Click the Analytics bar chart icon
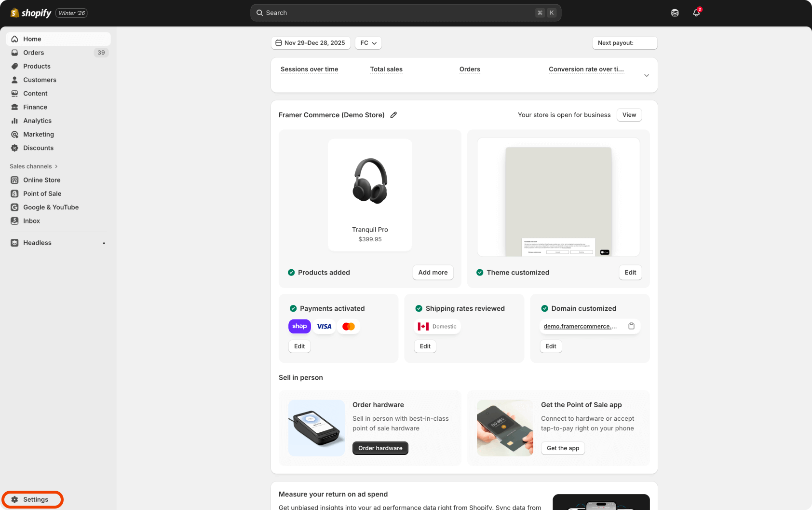The height and width of the screenshot is (510, 812). click(15, 121)
